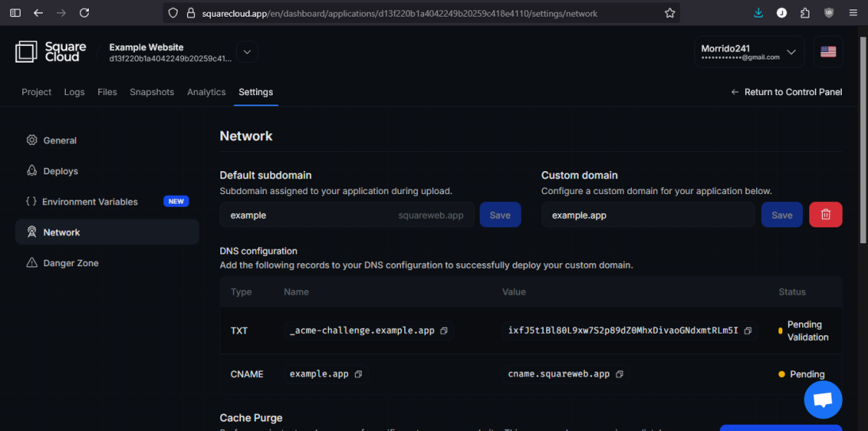The height and width of the screenshot is (431, 868).
Task: Open General settings in sidebar
Action: [x=107, y=140]
